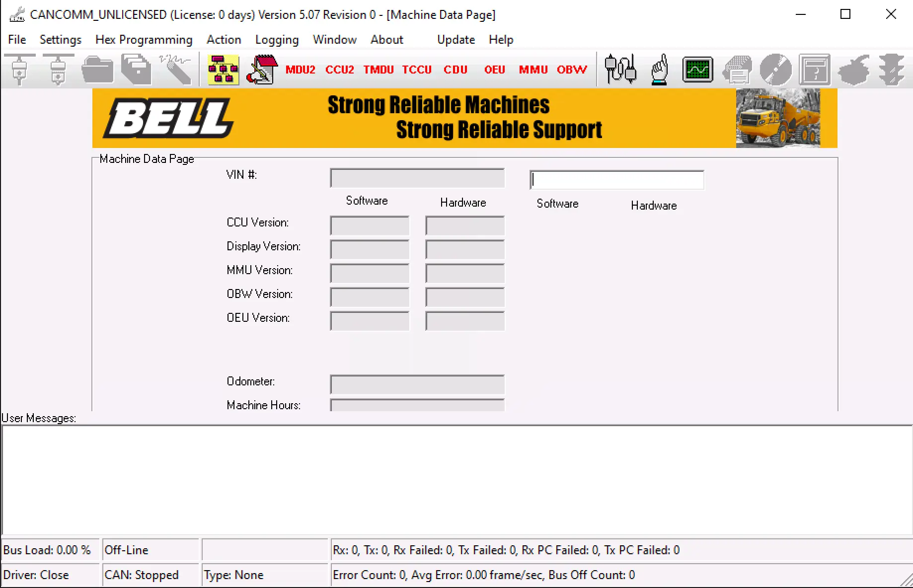
Task: Open the help window icon
Action: click(815, 70)
